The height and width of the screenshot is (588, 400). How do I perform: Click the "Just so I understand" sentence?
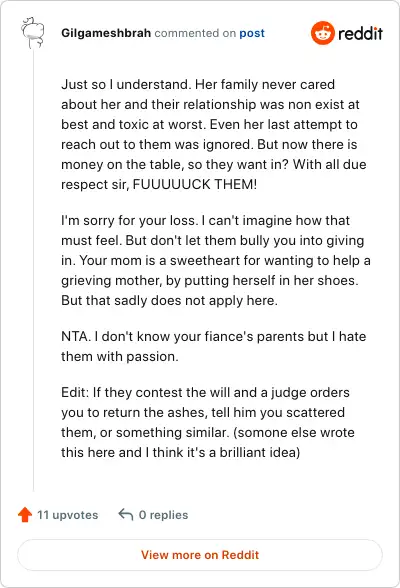[x=126, y=84]
